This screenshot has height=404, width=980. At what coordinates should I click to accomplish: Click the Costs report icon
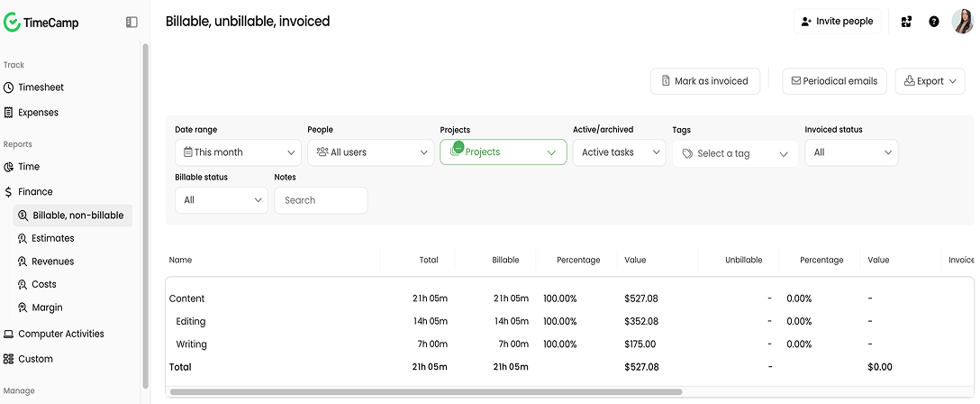tap(23, 285)
